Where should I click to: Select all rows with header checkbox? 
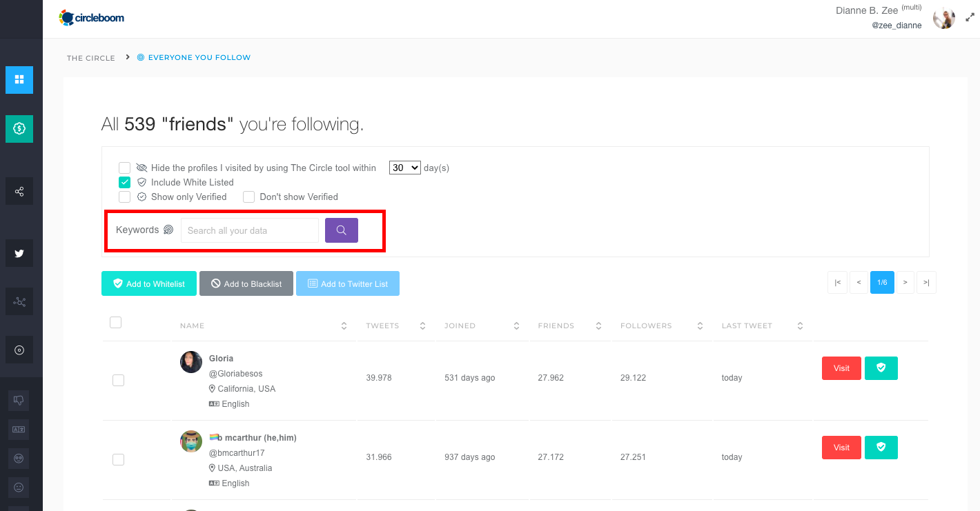[116, 322]
